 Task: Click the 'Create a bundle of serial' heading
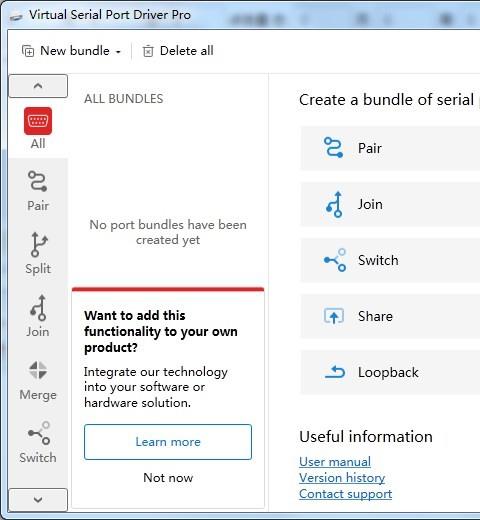[386, 100]
